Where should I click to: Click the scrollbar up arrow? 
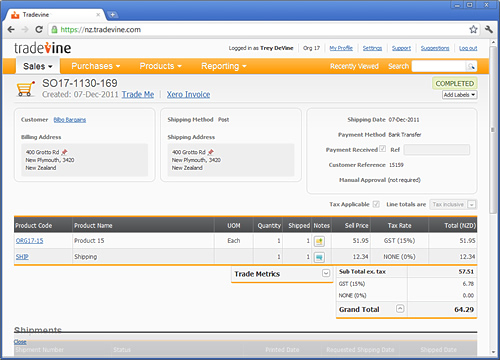click(x=493, y=43)
